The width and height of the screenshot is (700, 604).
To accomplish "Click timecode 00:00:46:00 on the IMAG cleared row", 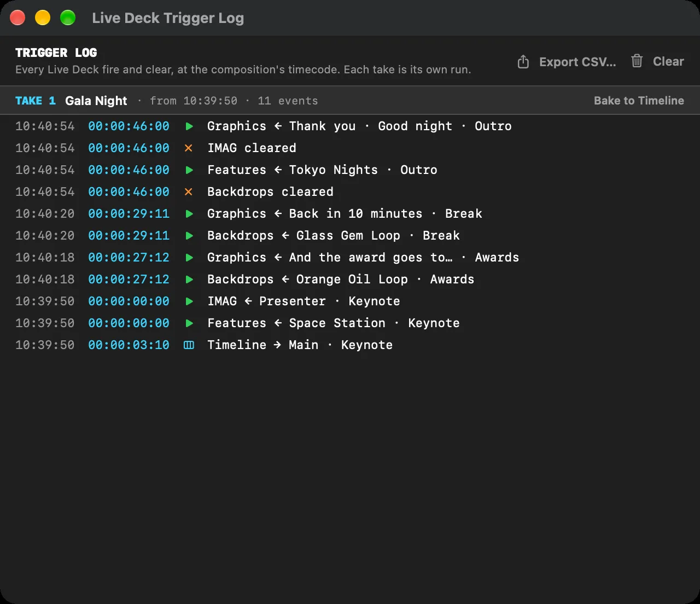I will pyautogui.click(x=129, y=148).
